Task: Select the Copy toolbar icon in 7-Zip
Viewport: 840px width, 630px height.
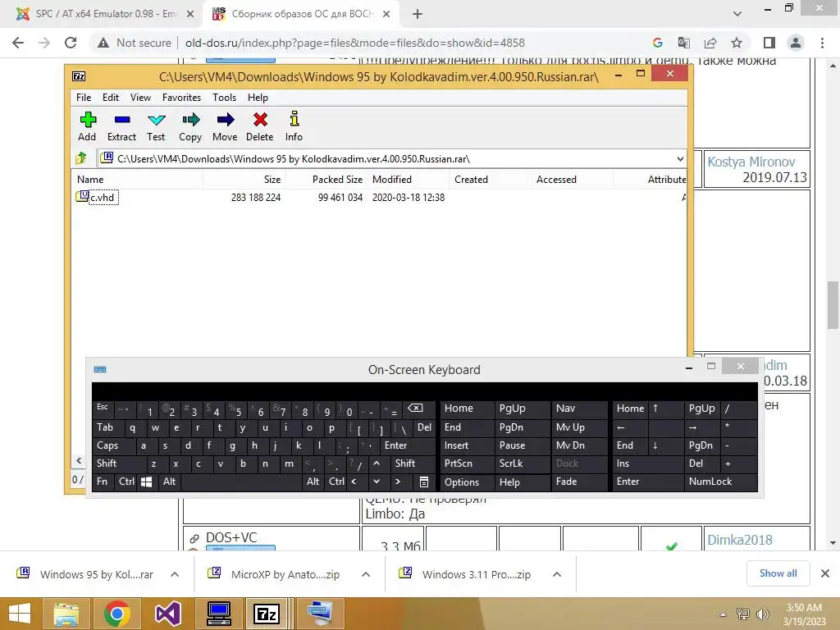Action: coord(190,126)
